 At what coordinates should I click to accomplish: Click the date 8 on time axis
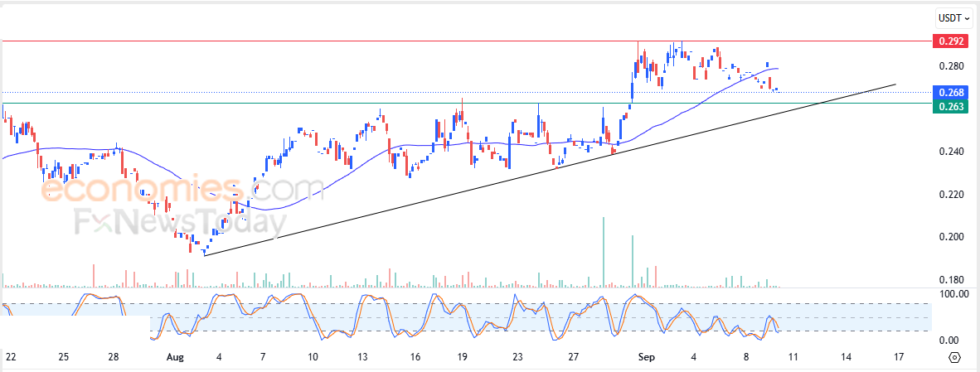(746, 358)
